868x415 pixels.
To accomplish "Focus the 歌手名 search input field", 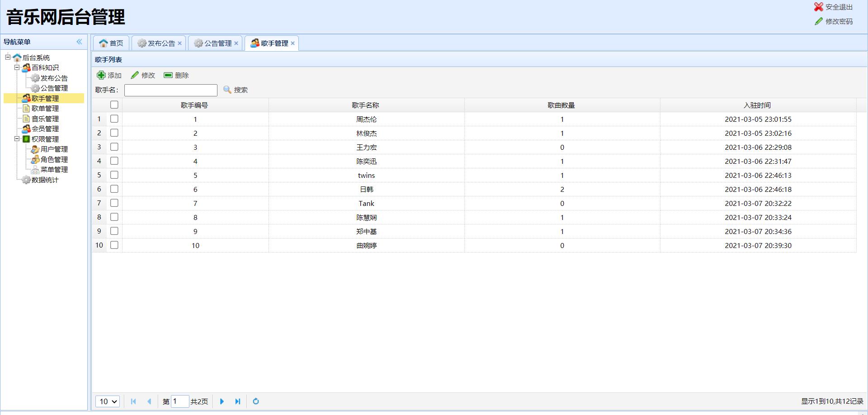I will click(x=171, y=90).
